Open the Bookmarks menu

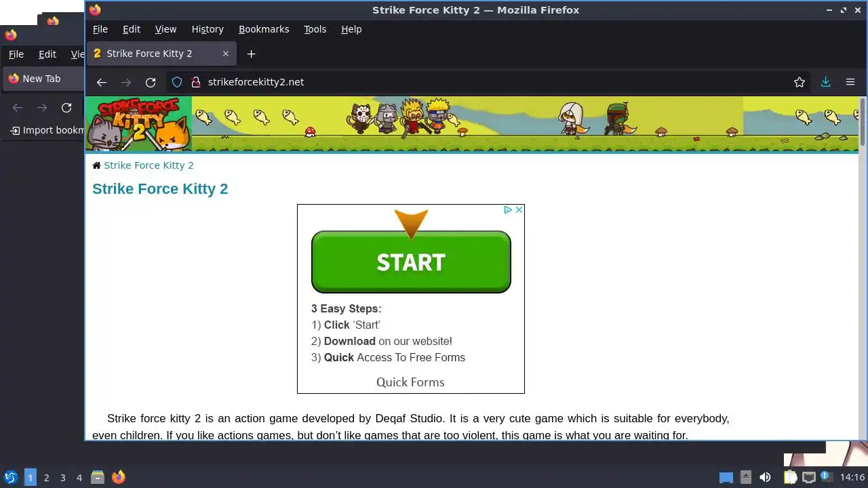(x=264, y=29)
